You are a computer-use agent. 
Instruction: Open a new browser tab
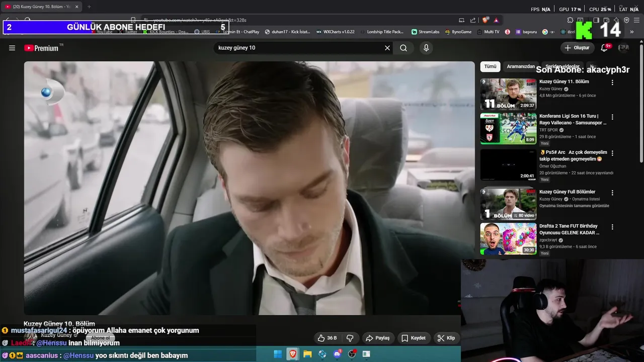click(x=89, y=7)
